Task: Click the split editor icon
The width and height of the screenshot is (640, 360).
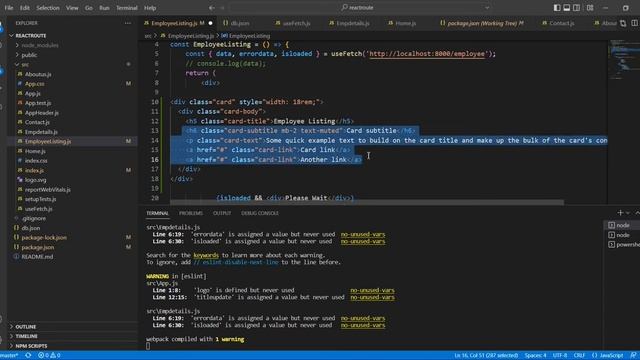Action: click(x=634, y=23)
